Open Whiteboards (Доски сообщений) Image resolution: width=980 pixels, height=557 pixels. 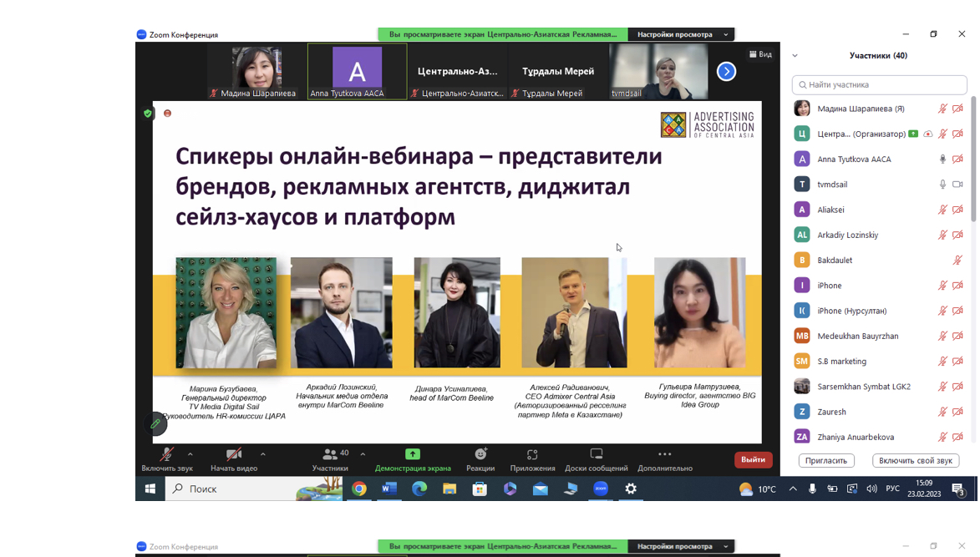[596, 454]
